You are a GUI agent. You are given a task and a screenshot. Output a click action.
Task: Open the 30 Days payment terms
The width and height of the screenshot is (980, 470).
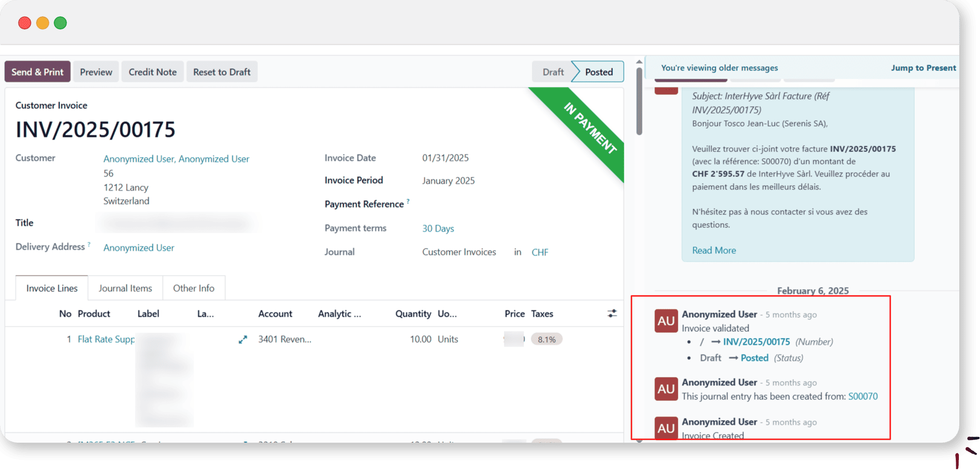(x=438, y=228)
